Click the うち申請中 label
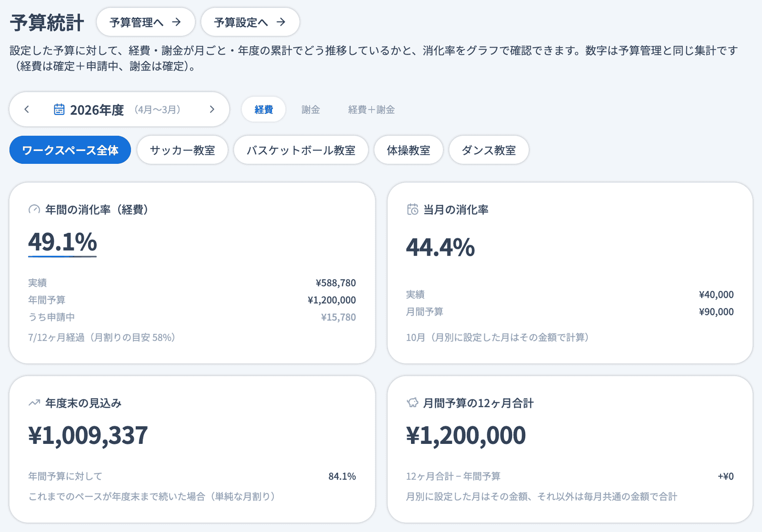Viewport: 762px width, 532px height. [x=51, y=317]
